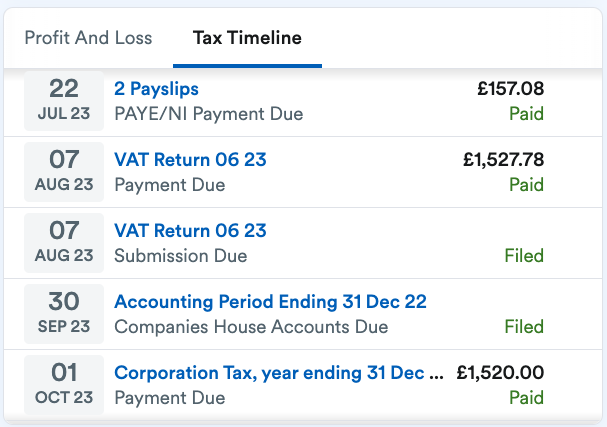
Task: Click the 30 SEP 23 date badge
Action: pos(64,314)
